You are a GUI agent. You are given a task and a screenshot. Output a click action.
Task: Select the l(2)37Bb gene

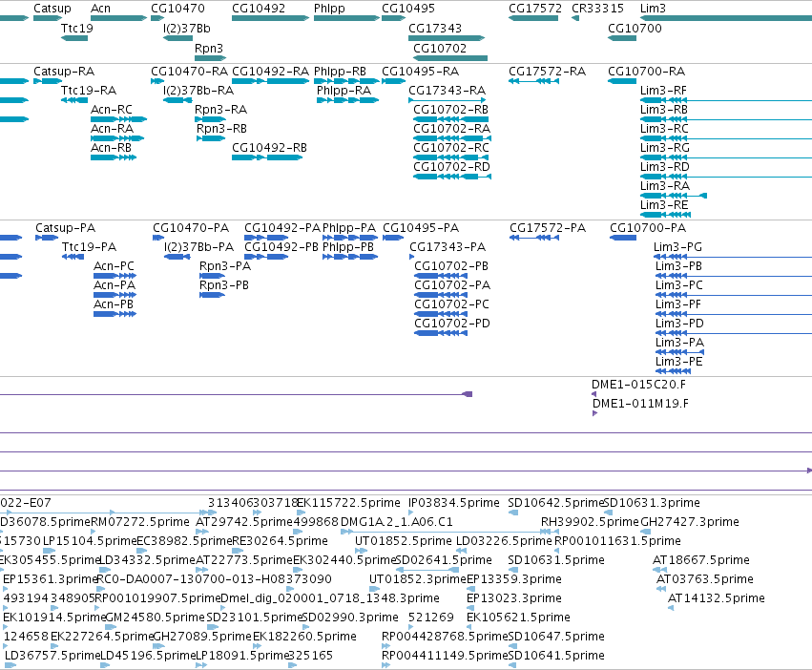(177, 38)
